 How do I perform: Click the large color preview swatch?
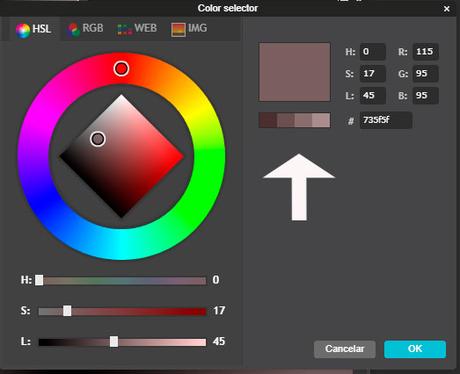click(x=295, y=72)
